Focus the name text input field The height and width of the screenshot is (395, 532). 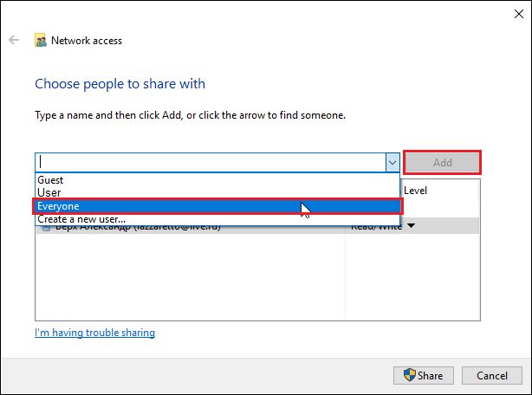coord(208,162)
